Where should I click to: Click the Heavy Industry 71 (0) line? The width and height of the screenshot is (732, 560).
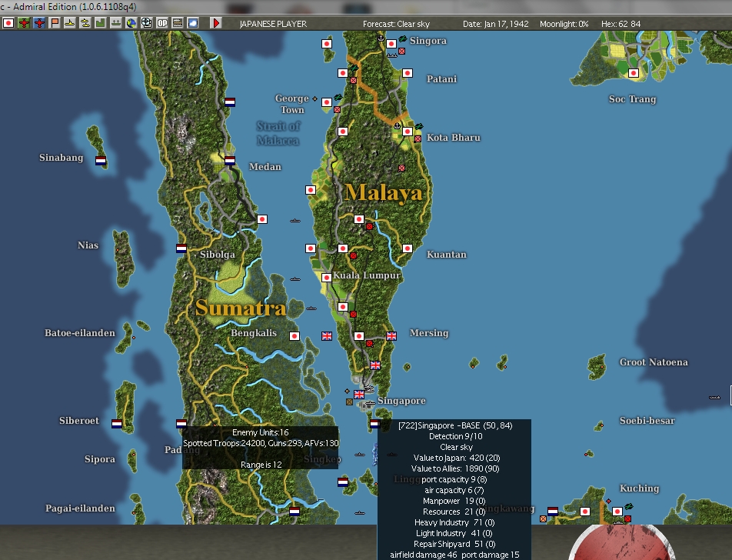point(454,522)
